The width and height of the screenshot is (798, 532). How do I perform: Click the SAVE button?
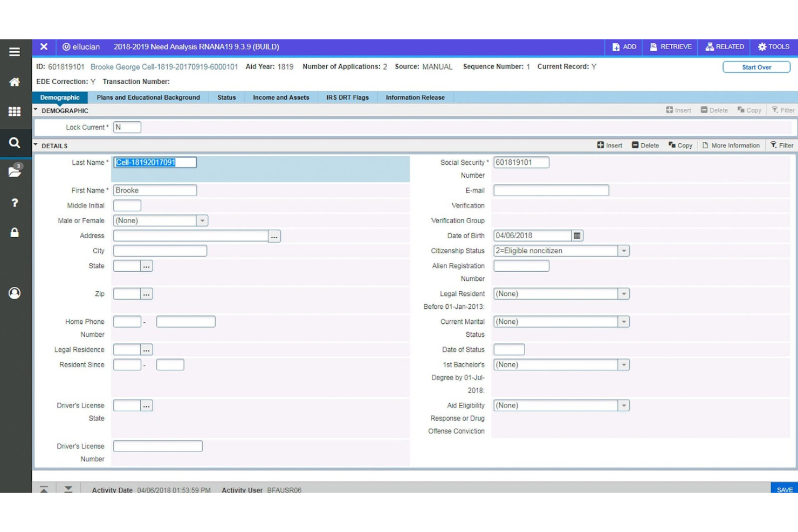pos(785,489)
